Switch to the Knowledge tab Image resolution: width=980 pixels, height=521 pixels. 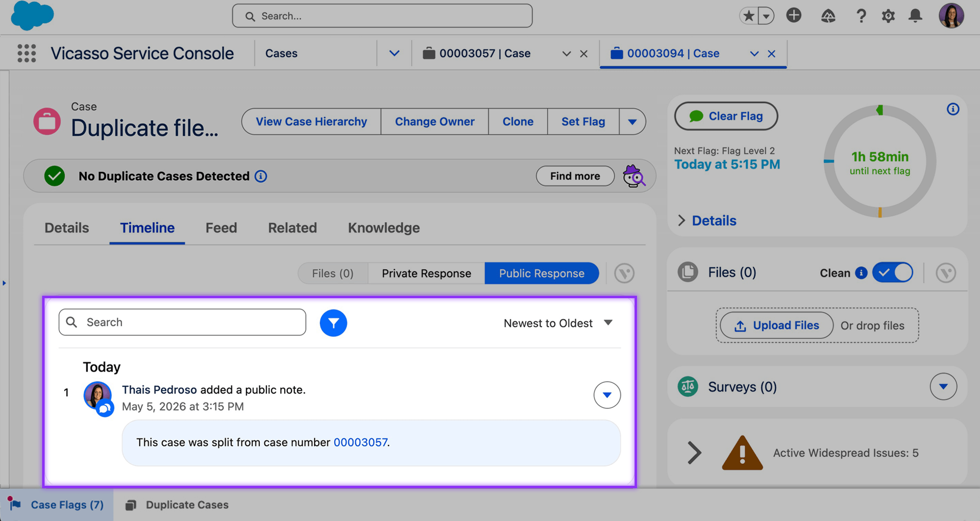384,228
